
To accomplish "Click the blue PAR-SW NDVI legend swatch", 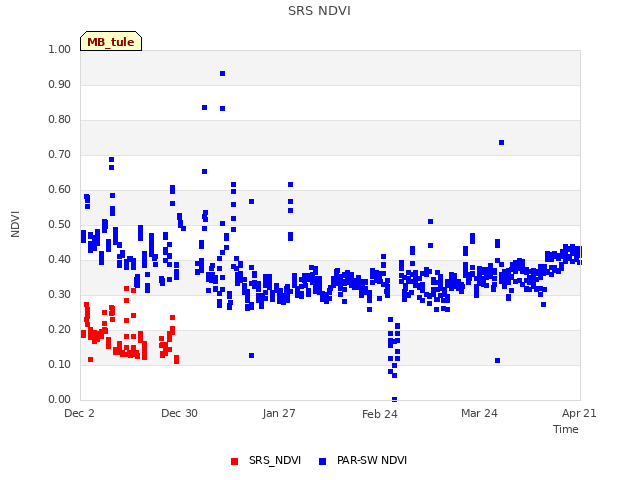I will pyautogui.click(x=322, y=461).
